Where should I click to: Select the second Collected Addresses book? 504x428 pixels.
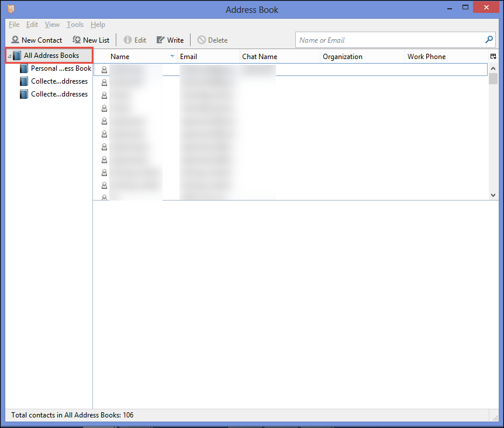click(x=54, y=94)
